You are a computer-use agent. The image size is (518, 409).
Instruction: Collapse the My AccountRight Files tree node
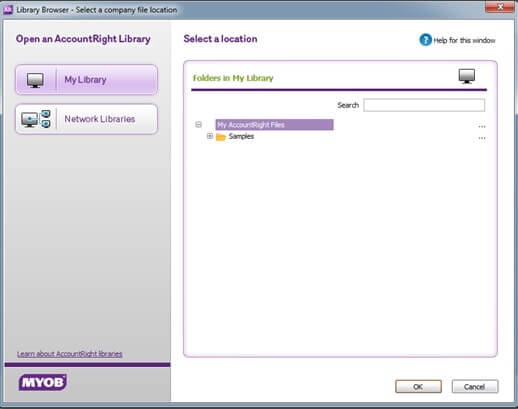198,125
